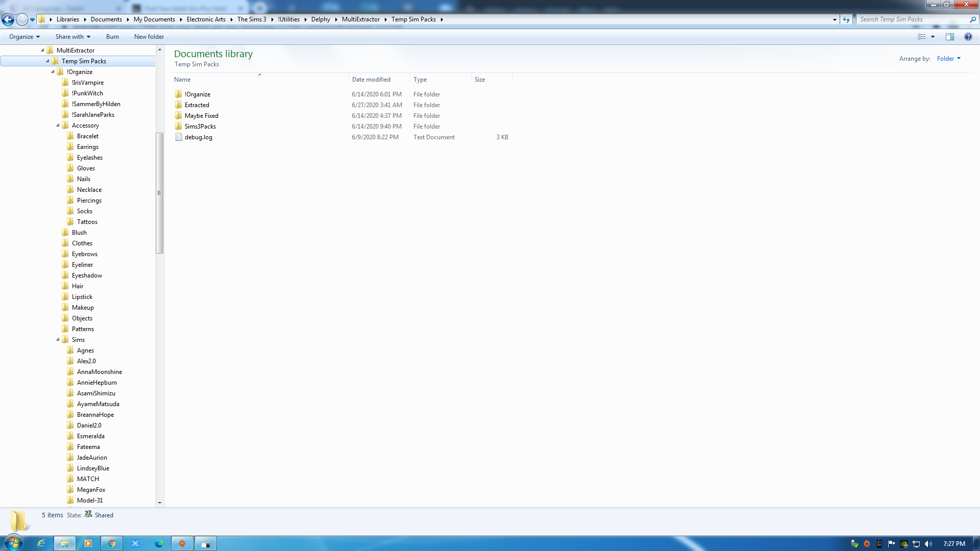Toggle the preview pane icon

[x=950, y=37]
